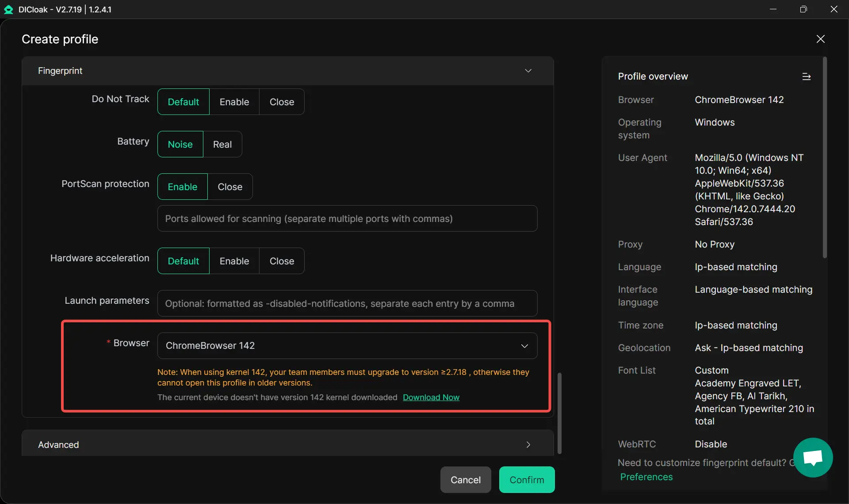Click the Profile overview collapse icon

(x=806, y=76)
